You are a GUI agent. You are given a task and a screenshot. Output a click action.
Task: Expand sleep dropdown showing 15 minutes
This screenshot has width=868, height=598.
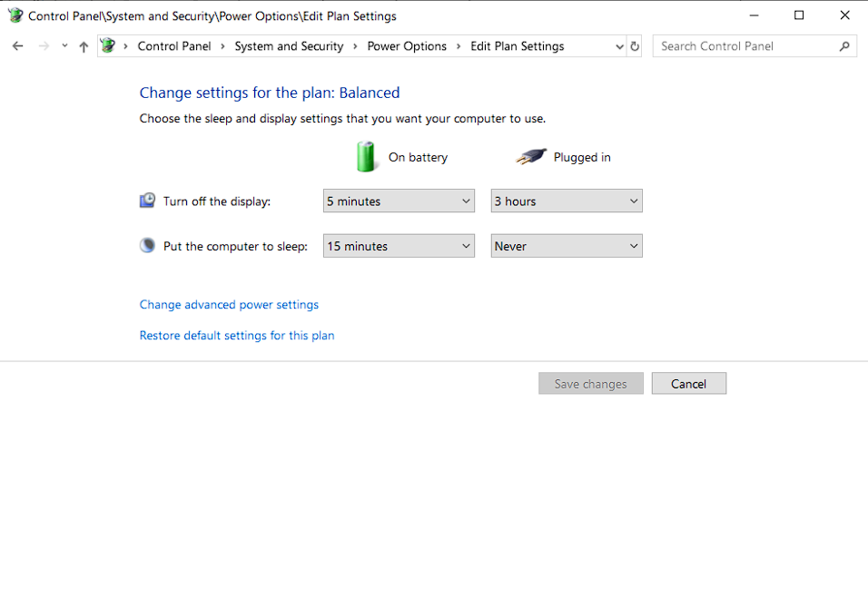coord(399,246)
